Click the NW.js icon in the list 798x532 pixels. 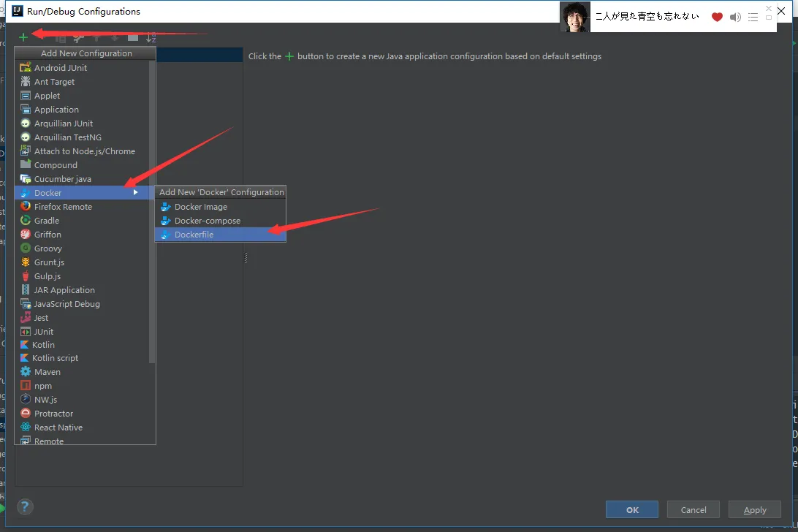coord(26,399)
